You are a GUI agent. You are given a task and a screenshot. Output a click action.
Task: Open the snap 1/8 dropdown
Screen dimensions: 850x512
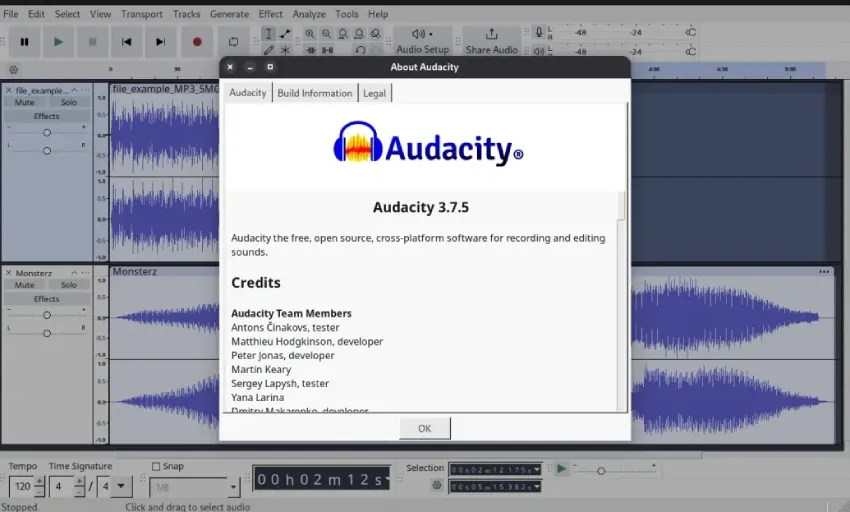pos(233,487)
